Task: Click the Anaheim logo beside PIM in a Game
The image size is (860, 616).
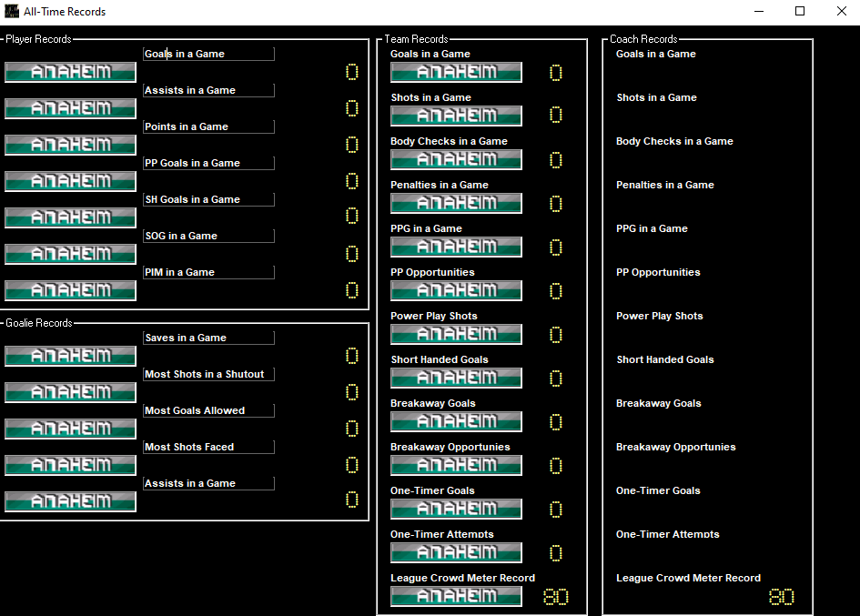Action: [x=70, y=290]
